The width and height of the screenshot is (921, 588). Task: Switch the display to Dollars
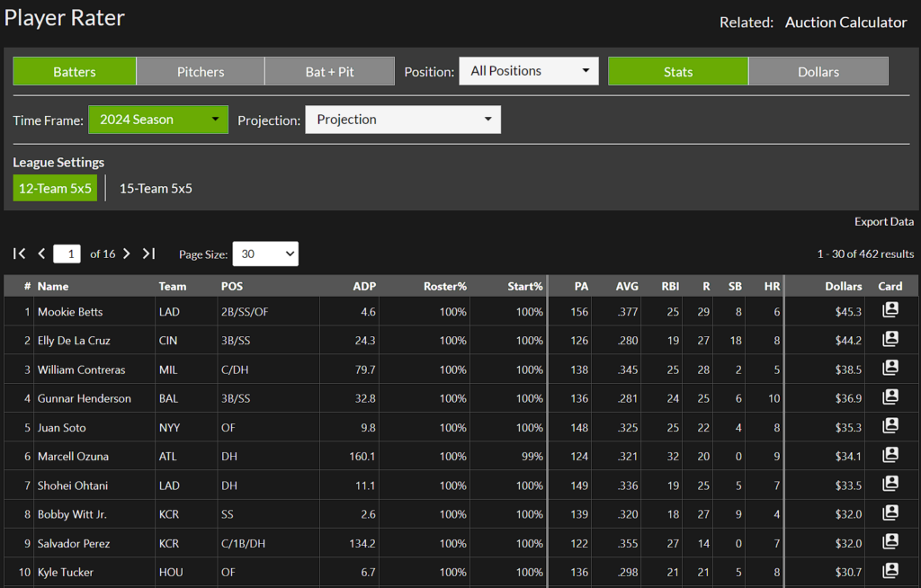coord(818,71)
